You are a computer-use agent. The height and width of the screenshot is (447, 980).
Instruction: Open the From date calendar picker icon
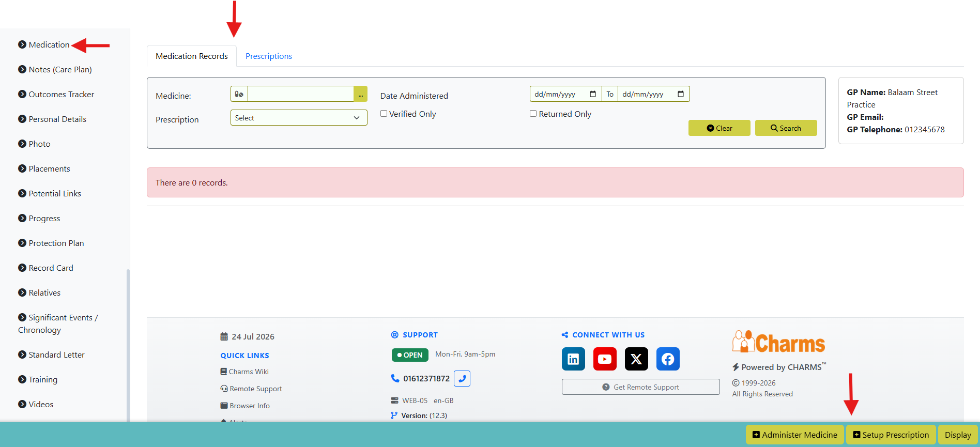pos(593,94)
